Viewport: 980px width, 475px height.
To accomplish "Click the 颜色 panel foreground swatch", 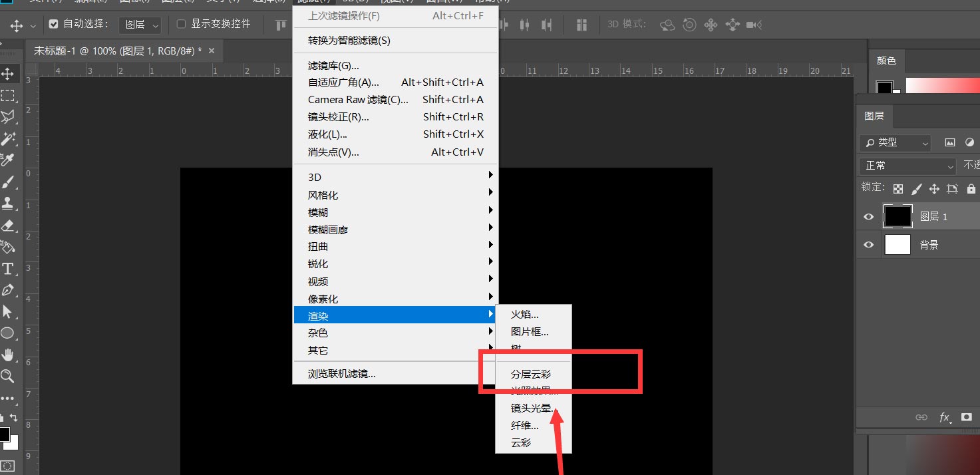I will tap(884, 87).
